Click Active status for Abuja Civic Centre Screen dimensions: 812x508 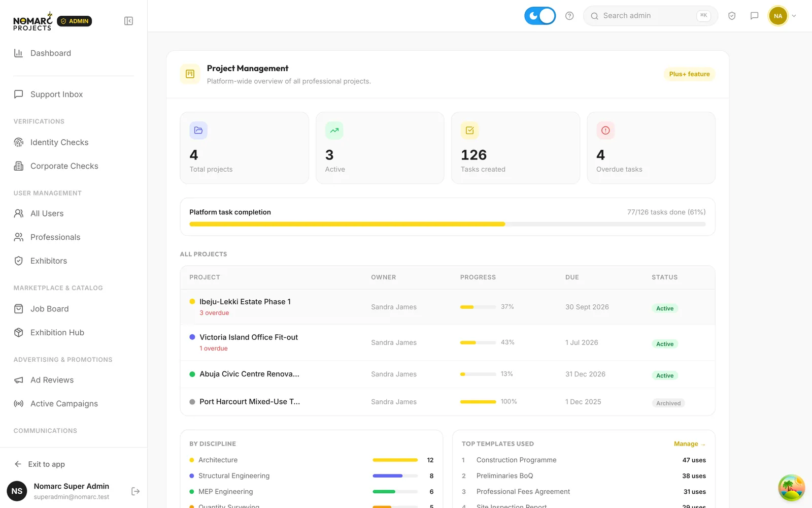click(665, 375)
